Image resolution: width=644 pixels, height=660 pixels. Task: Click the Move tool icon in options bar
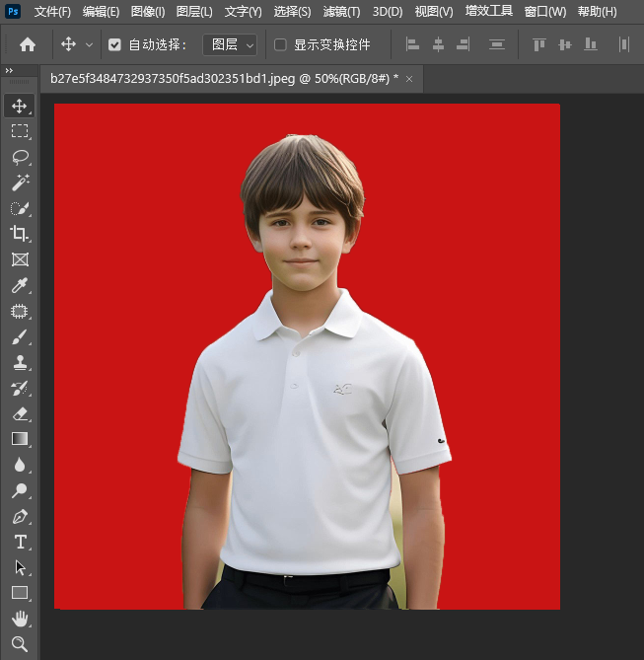[x=69, y=44]
